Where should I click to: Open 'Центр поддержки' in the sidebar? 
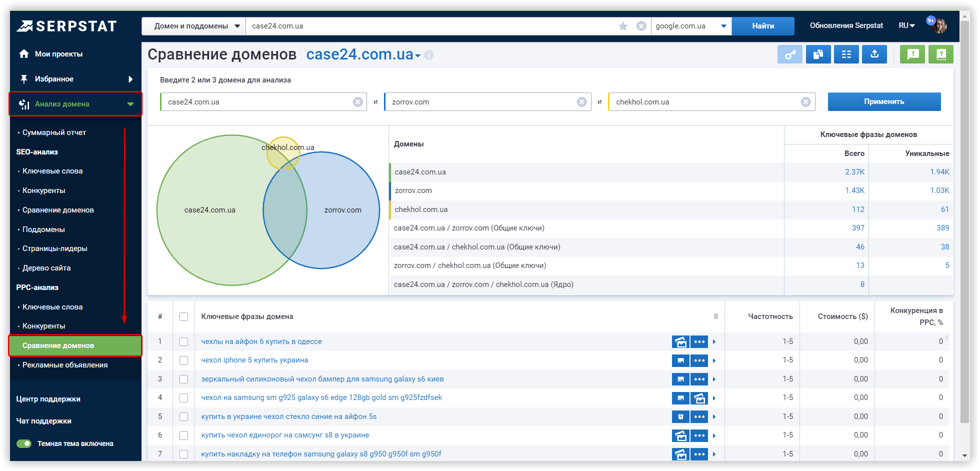[x=48, y=399]
